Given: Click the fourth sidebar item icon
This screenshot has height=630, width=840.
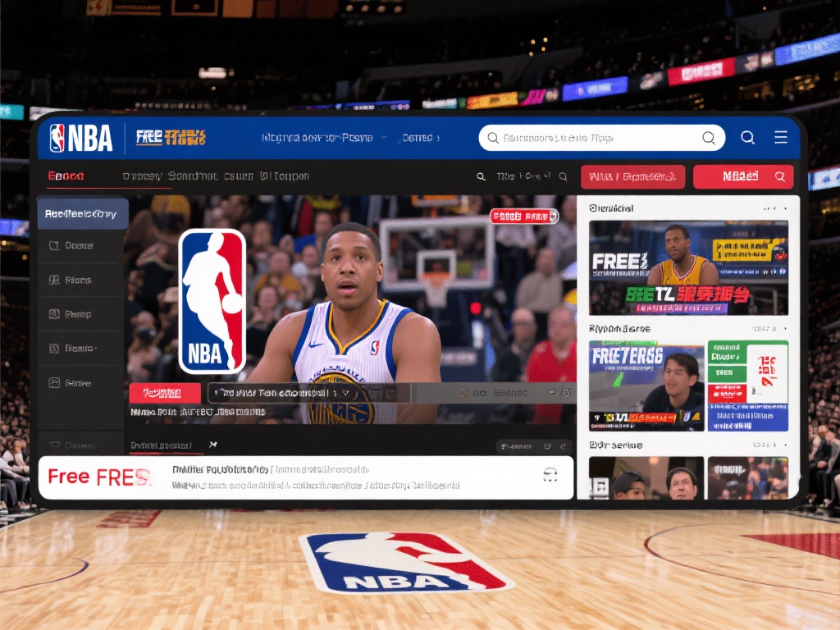Looking at the screenshot, I should [x=54, y=349].
